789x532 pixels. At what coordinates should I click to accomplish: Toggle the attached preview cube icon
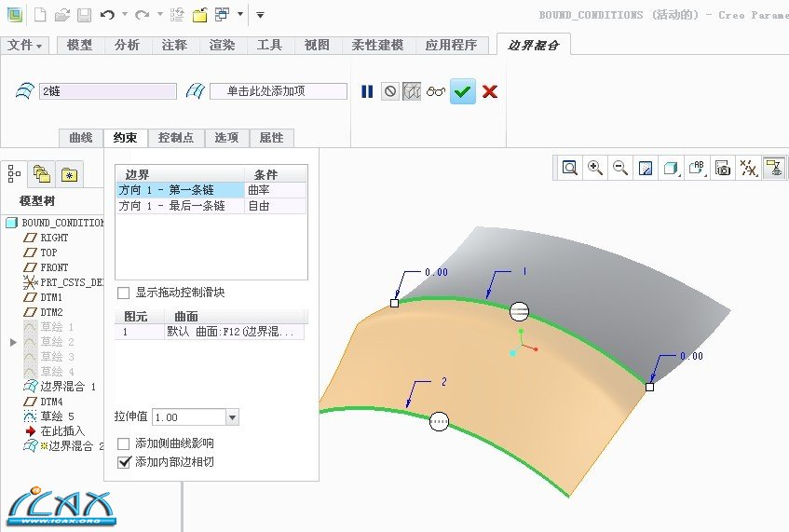412,91
